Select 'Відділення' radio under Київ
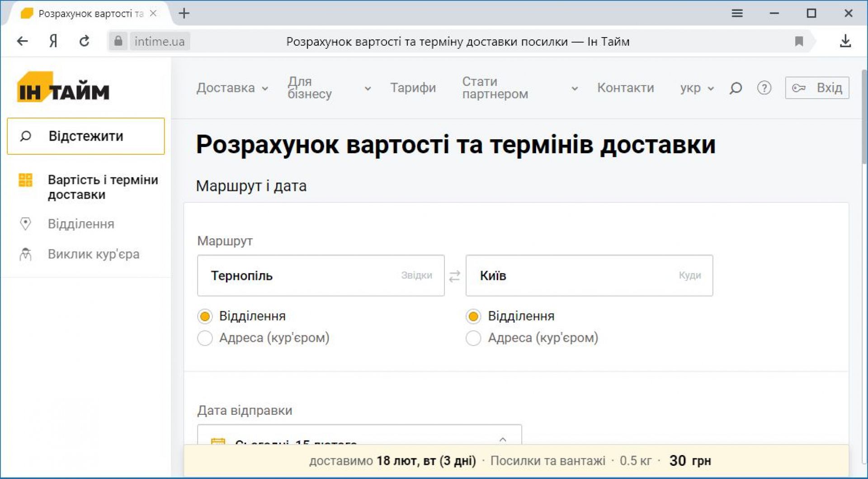Image resolution: width=868 pixels, height=479 pixels. click(473, 317)
